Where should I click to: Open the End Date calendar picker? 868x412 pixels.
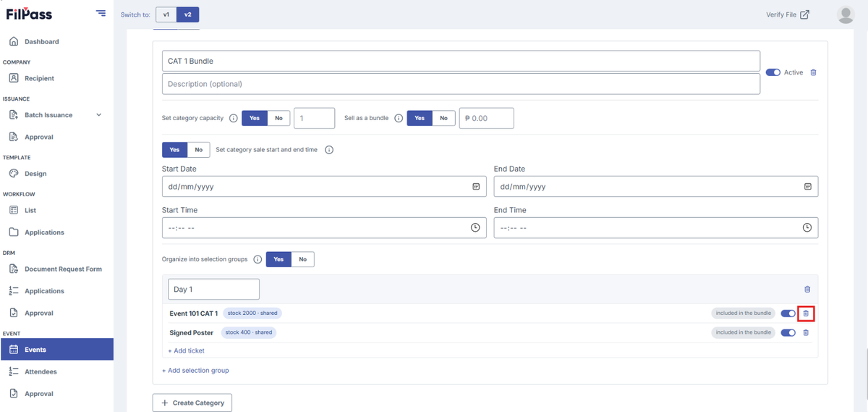(x=808, y=187)
